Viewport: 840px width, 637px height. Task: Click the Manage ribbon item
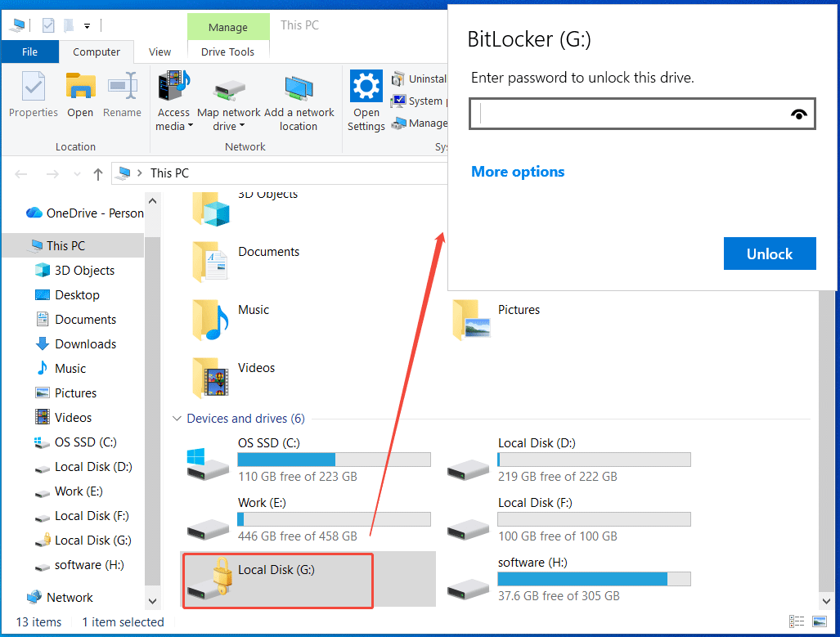pos(420,123)
